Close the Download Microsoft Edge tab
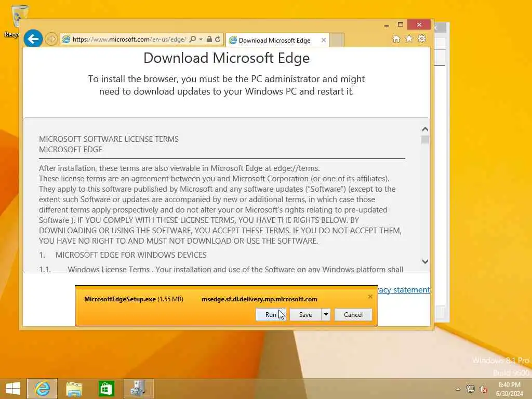Viewport: 532px width, 399px height. [x=324, y=41]
